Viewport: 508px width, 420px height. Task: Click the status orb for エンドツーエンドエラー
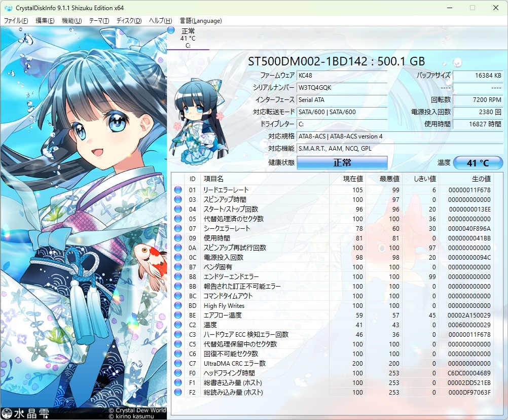click(x=178, y=277)
